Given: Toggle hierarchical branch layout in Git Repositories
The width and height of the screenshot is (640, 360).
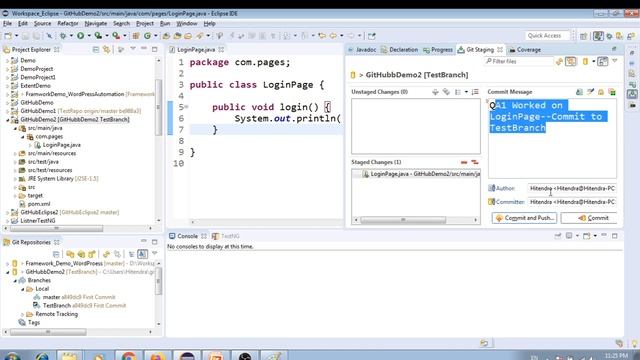Looking at the screenshot, I should 131,254.
